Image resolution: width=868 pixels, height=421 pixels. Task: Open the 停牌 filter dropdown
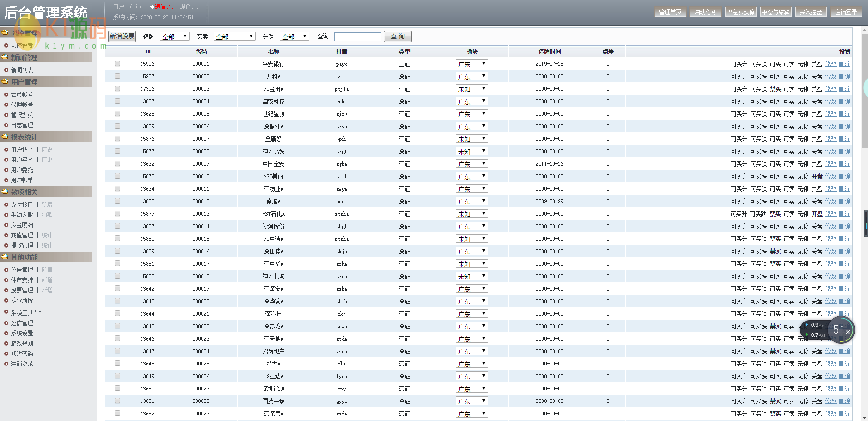(x=174, y=37)
